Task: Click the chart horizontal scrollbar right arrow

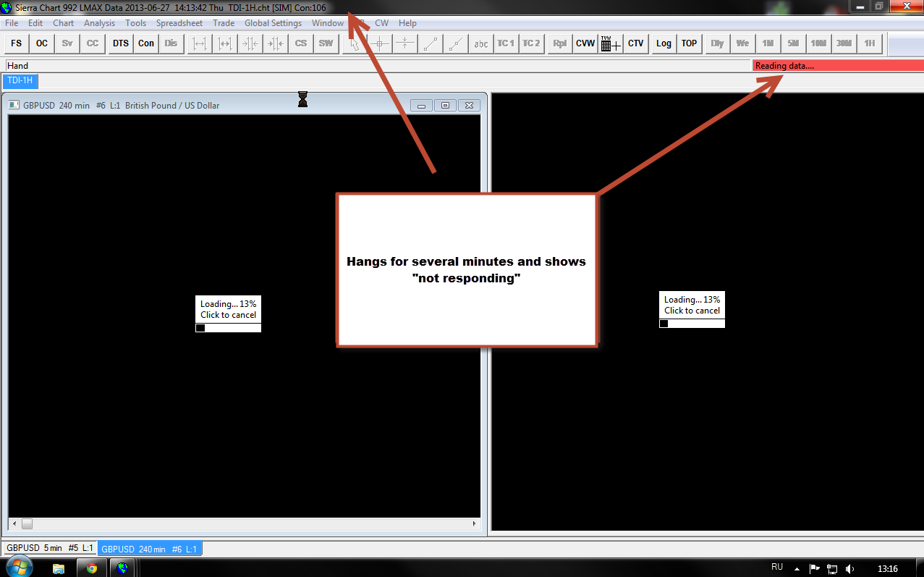Action: (x=475, y=523)
